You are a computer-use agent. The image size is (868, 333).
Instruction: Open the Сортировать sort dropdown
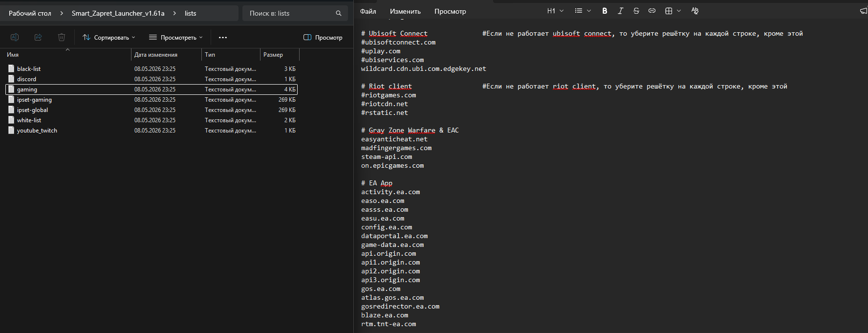click(109, 37)
